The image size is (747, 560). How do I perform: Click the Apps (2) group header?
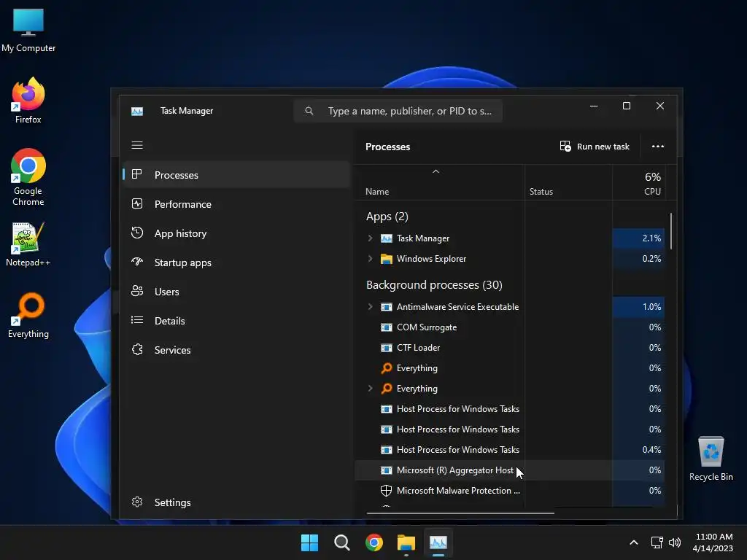pos(387,217)
